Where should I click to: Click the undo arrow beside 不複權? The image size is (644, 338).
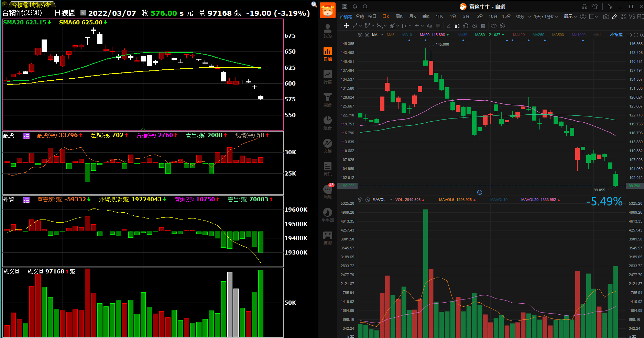point(630,35)
